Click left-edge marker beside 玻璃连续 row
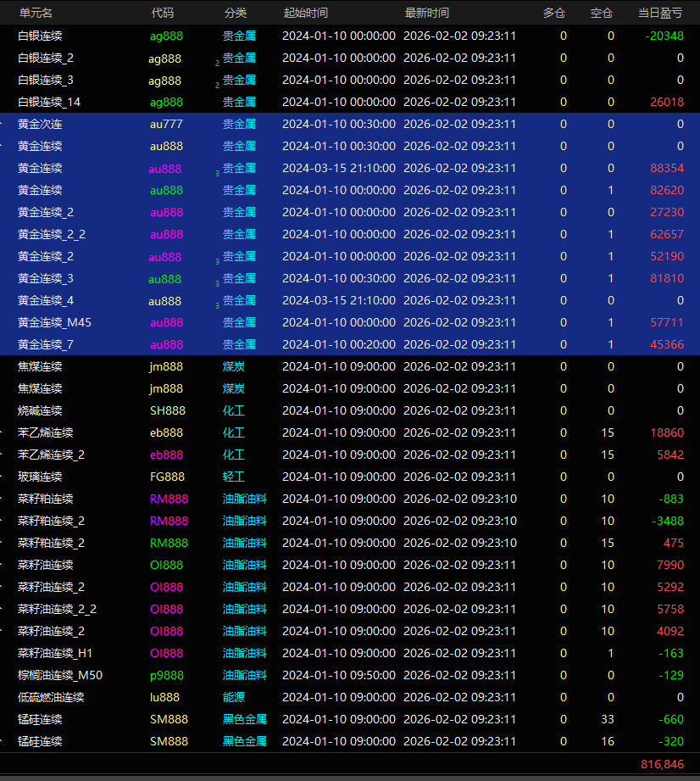The width and height of the screenshot is (700, 781). coord(3,477)
